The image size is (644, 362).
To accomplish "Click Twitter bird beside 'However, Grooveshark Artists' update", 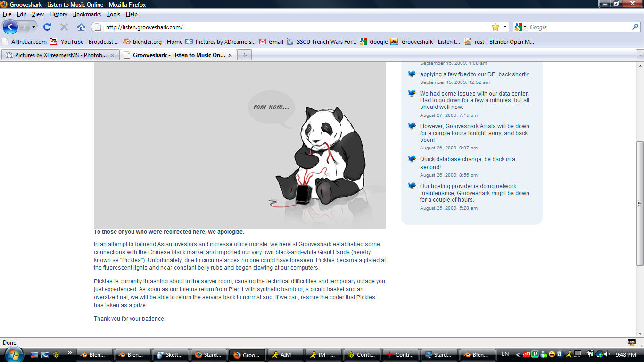I will 412,126.
